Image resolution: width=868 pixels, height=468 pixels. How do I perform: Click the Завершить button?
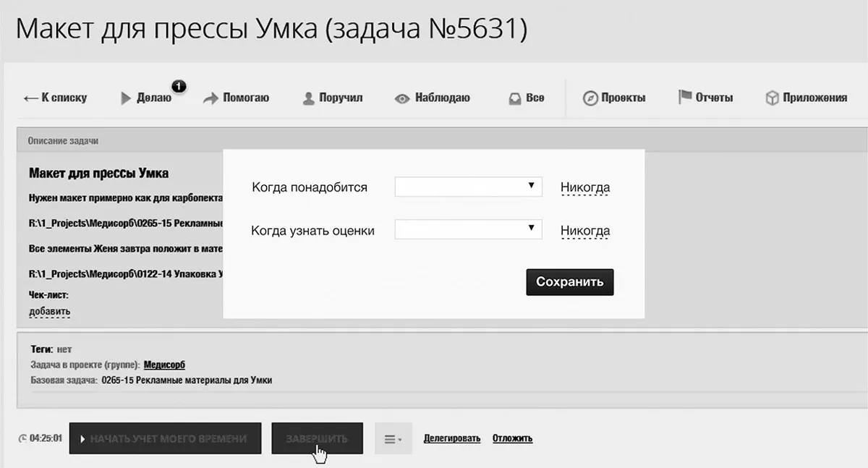(x=317, y=438)
